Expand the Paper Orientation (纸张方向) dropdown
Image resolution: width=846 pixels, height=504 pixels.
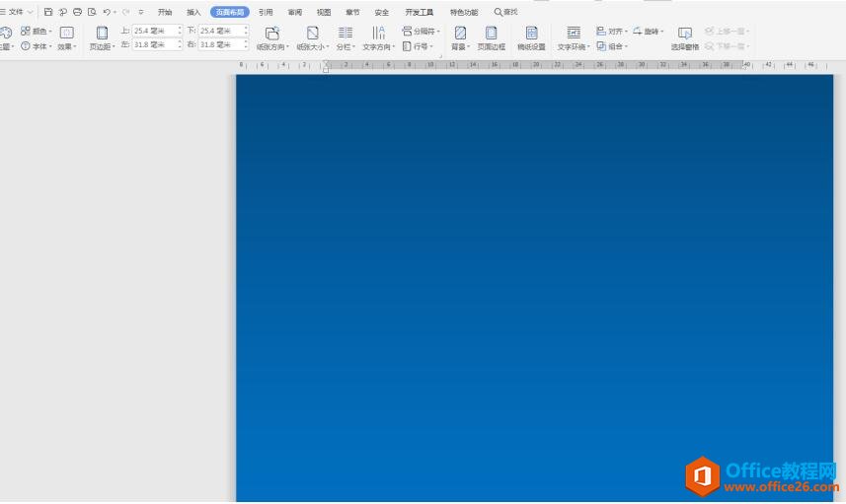[x=273, y=46]
